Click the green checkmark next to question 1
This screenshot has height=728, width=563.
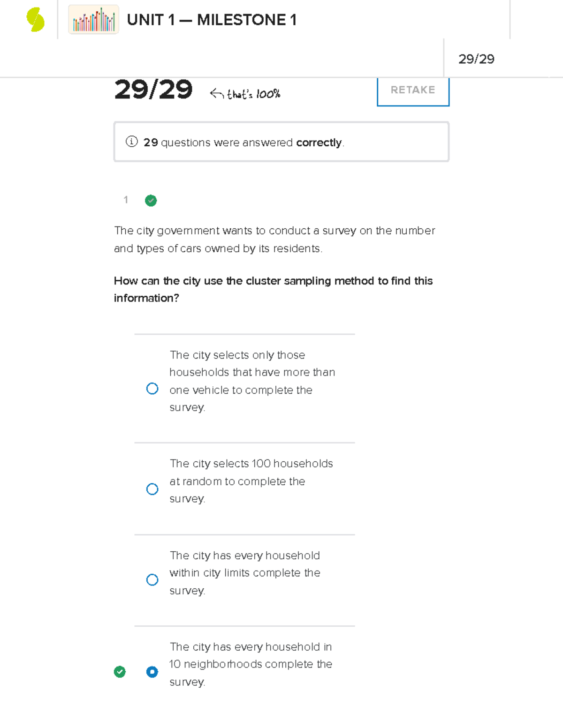tap(151, 201)
